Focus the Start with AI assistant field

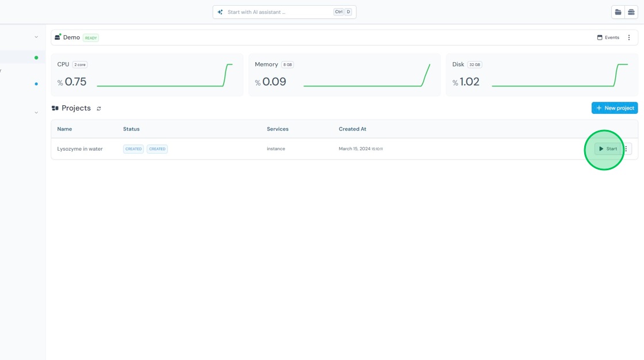(284, 12)
